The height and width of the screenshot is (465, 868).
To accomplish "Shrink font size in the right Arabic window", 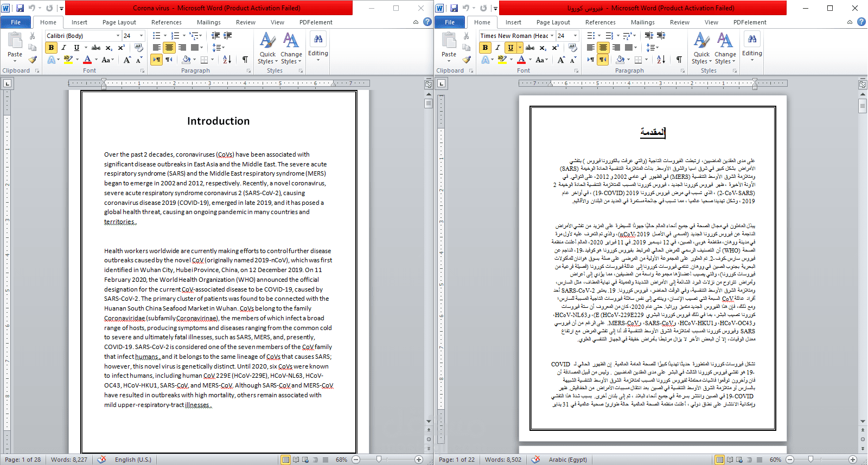I will click(x=573, y=60).
